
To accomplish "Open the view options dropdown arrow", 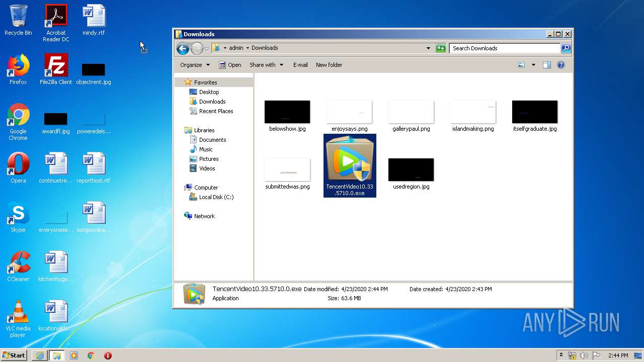I will 533,65.
